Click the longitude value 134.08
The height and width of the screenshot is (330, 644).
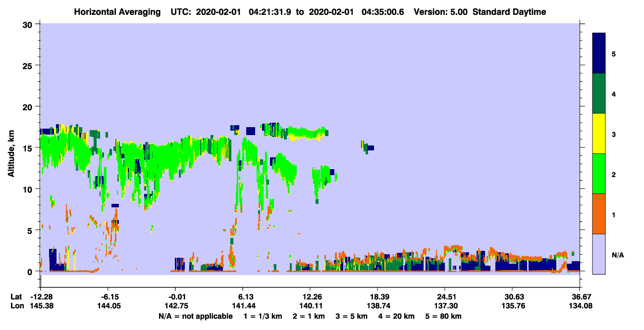pos(580,306)
